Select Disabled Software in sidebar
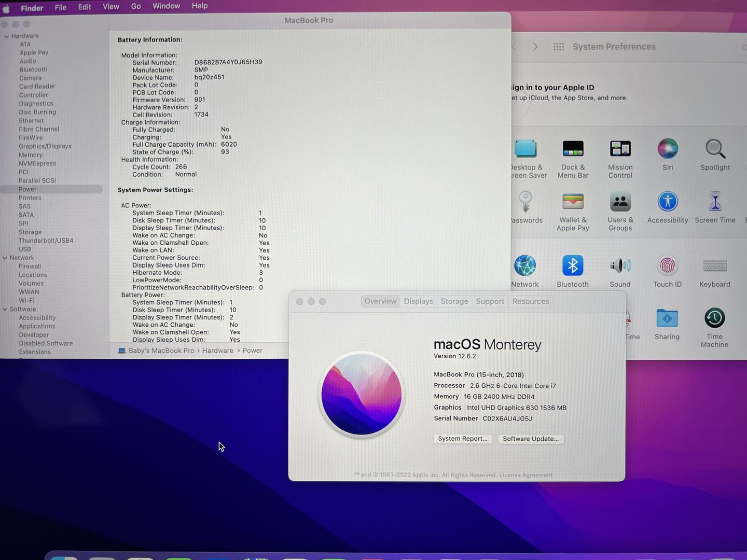The image size is (747, 560). [x=46, y=343]
